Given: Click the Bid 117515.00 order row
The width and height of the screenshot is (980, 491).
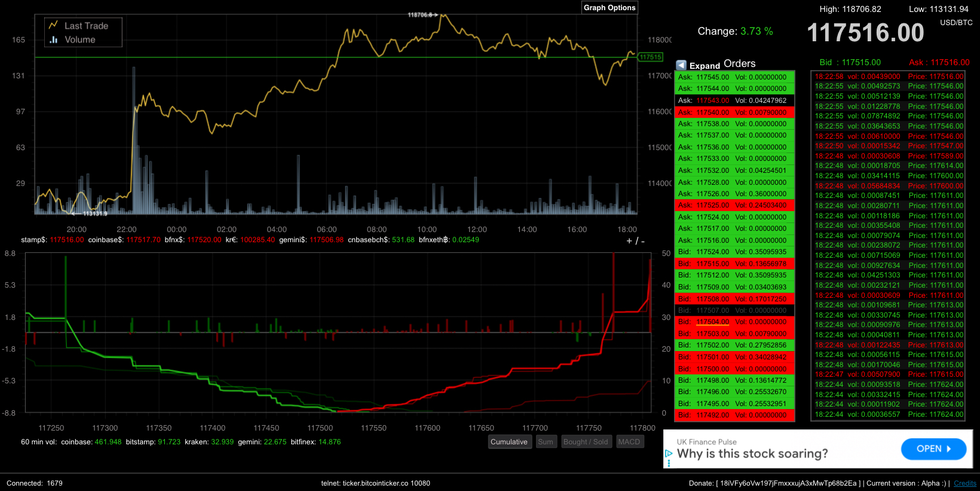Looking at the screenshot, I should (734, 264).
